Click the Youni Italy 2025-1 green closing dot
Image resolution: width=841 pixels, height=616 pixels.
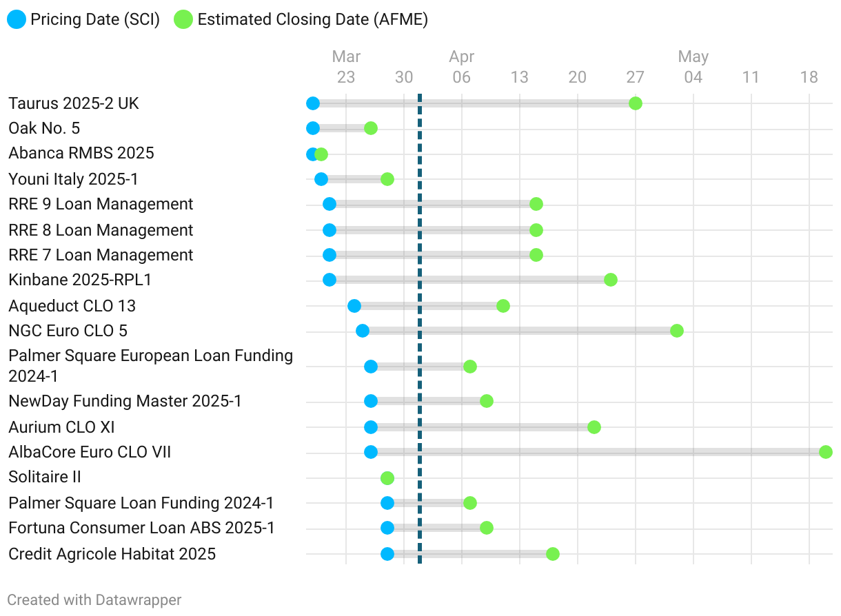pos(387,179)
